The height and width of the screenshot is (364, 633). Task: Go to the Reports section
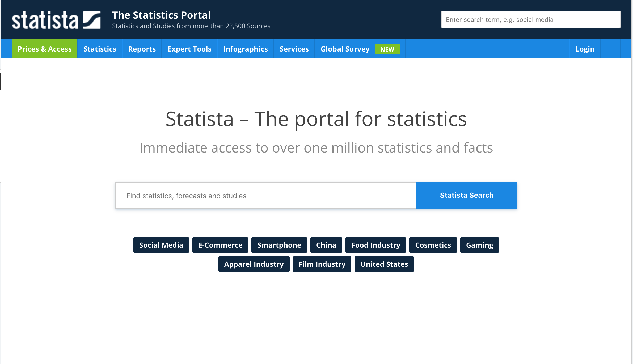(x=142, y=49)
